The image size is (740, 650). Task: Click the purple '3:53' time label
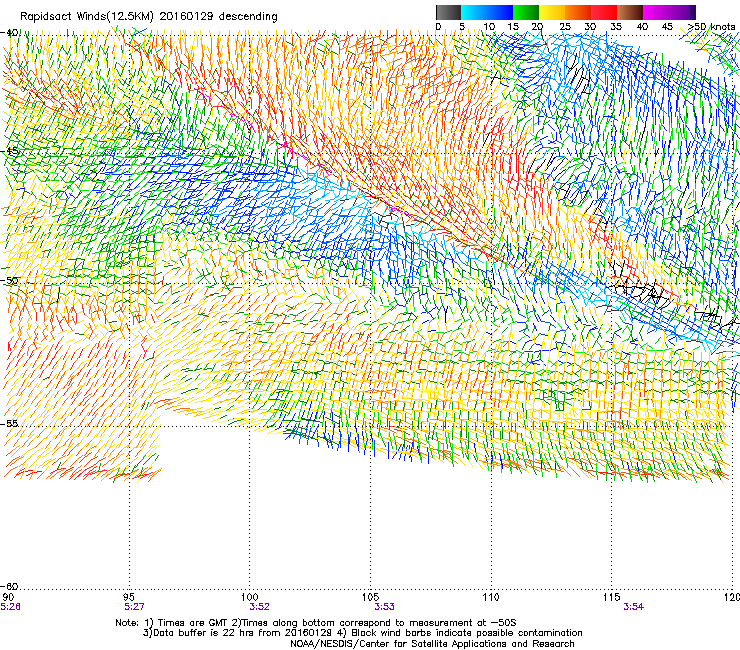pos(384,607)
